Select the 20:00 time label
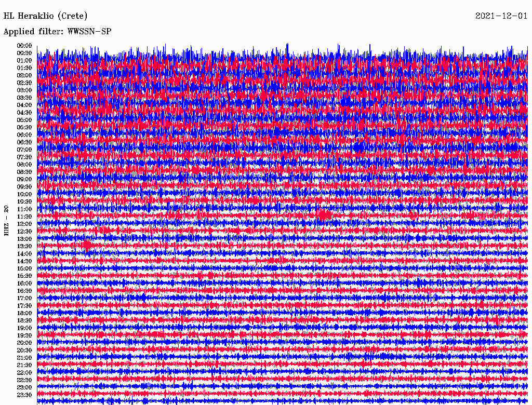This screenshot has height=405, width=532. 24,343
